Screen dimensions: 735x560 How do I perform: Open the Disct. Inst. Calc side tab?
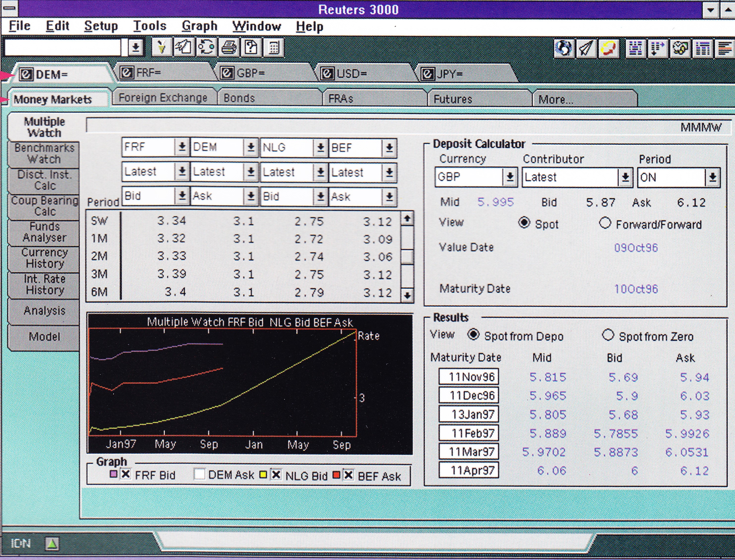tap(44, 180)
